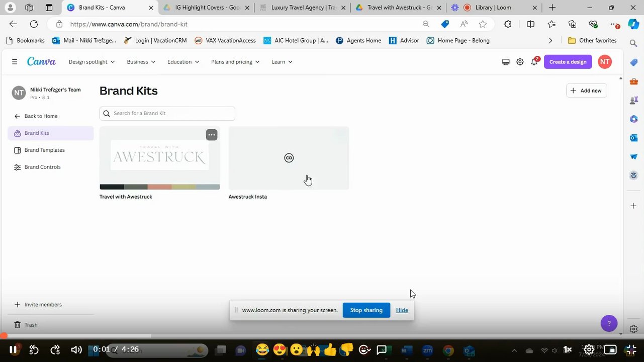Open Canva settings gear in header
The image size is (644, 362).
pyautogui.click(x=520, y=62)
